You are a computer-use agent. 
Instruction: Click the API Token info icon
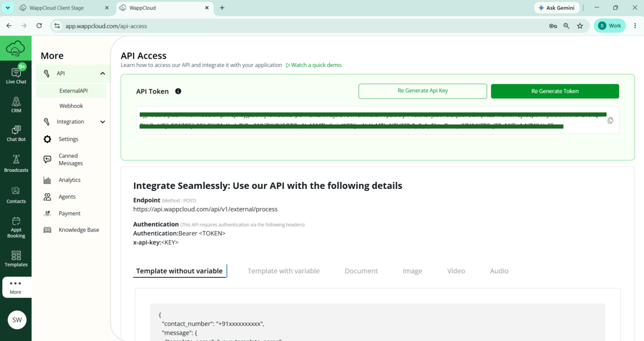pos(178,91)
